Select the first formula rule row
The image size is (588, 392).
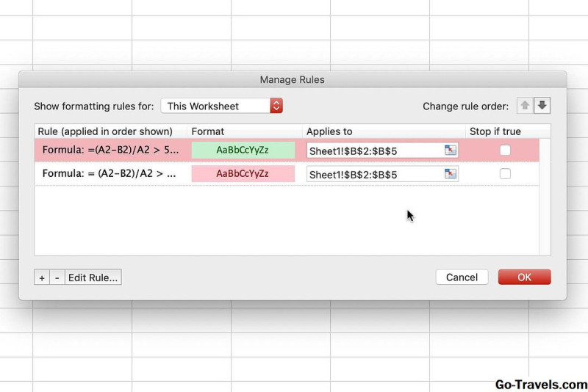tap(287, 150)
